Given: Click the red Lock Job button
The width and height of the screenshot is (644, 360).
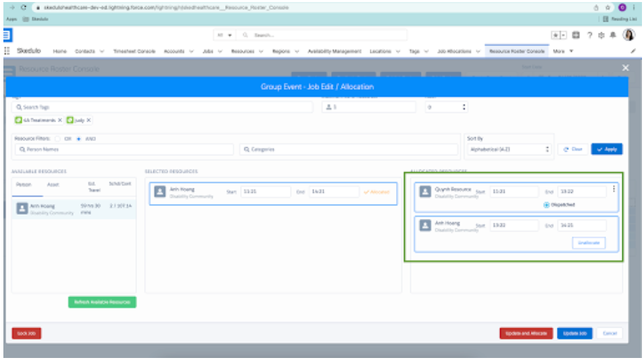Looking at the screenshot, I should click(x=26, y=333).
